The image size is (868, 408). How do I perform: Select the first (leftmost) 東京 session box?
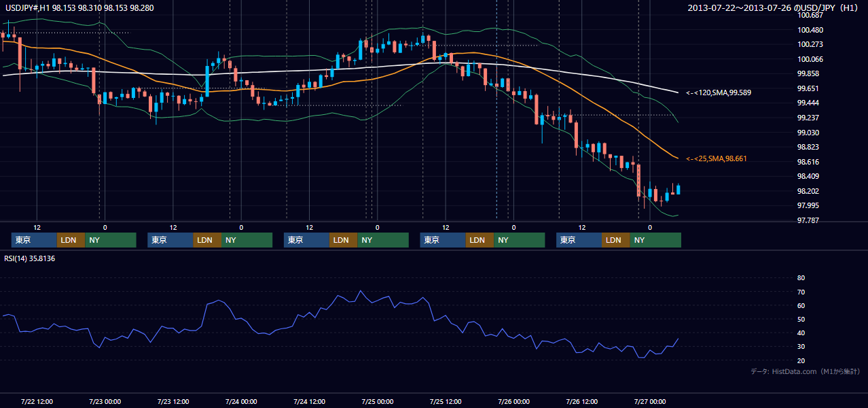[34, 240]
